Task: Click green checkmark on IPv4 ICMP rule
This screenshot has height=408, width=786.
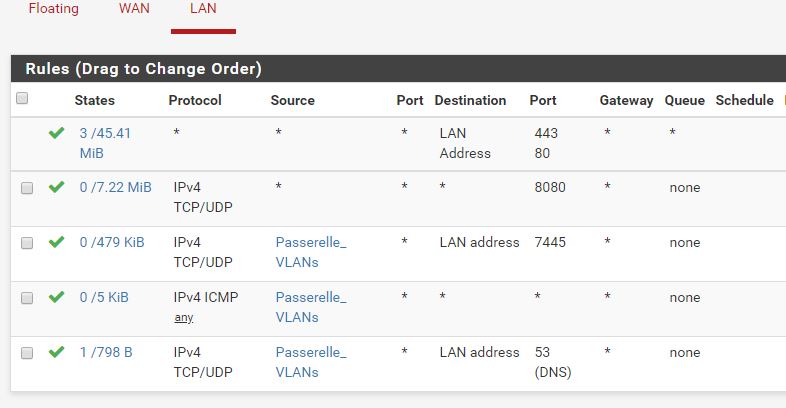Action: tap(57, 297)
